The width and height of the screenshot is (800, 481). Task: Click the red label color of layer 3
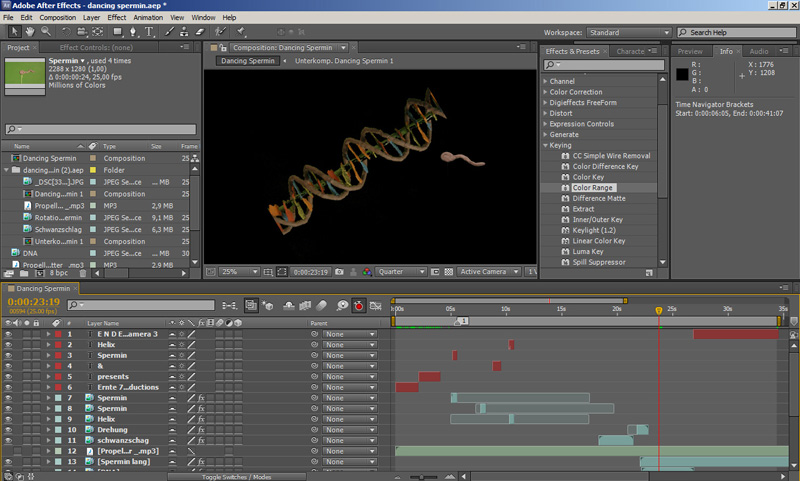(x=58, y=355)
